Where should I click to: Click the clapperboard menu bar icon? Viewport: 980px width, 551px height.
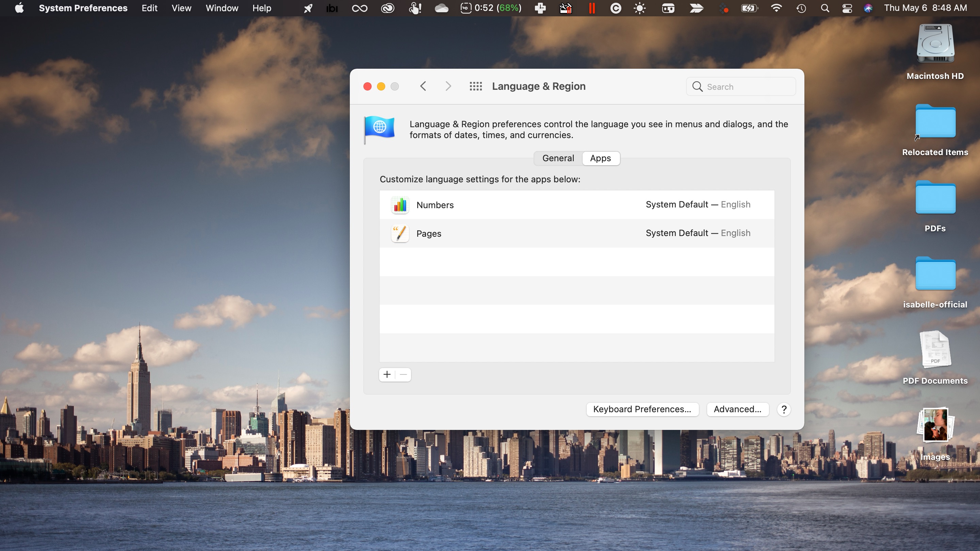pyautogui.click(x=566, y=8)
